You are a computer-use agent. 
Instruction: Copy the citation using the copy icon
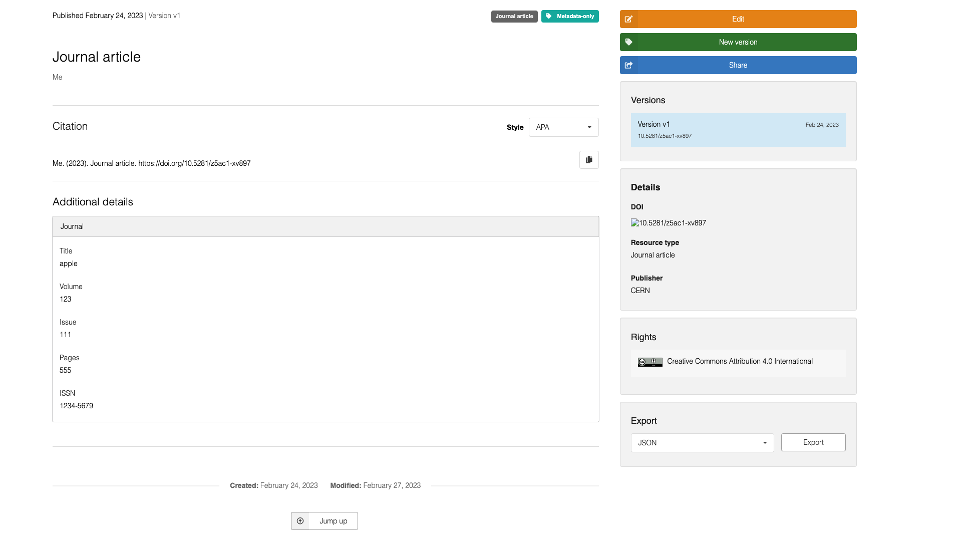tap(589, 160)
